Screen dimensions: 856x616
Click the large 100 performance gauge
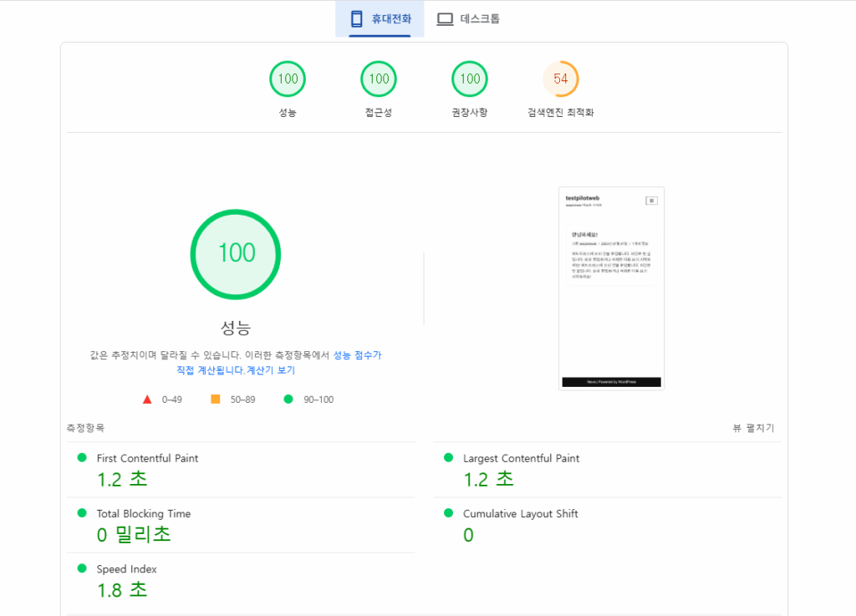click(235, 252)
